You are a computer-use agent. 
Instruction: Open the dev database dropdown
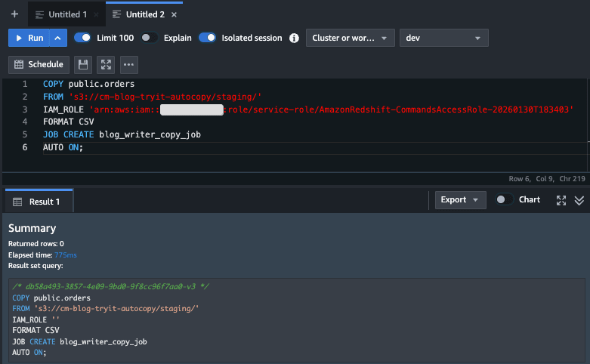tap(444, 38)
